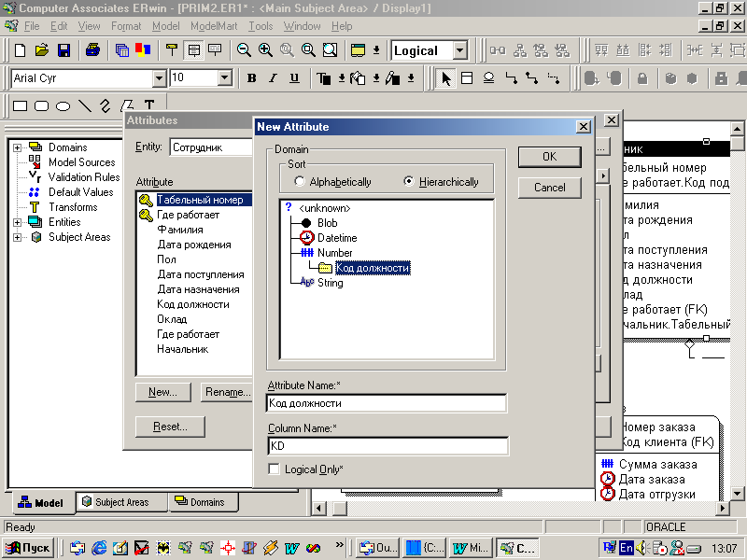Select Alphabetically sort option
The image size is (747, 560).
[300, 182]
